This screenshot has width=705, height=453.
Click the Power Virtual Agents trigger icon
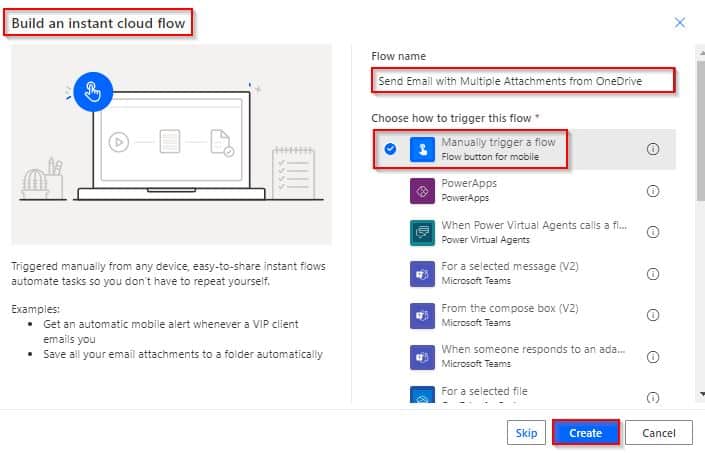tap(422, 232)
